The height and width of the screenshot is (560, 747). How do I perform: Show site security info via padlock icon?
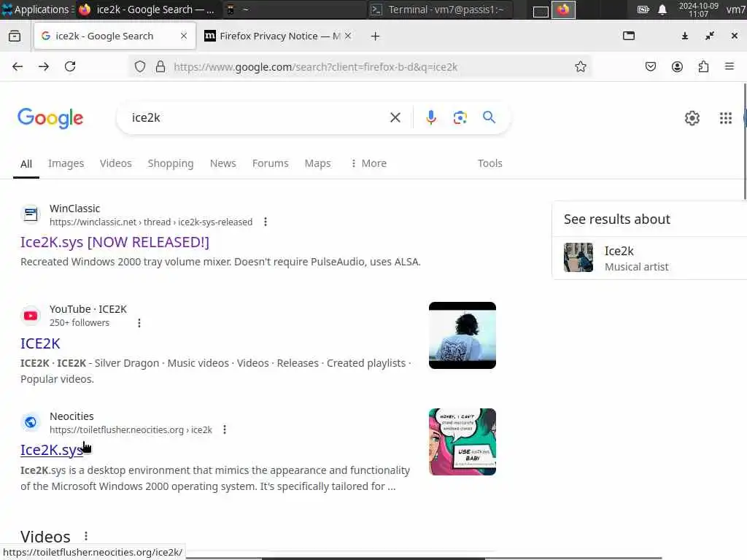[160, 66]
